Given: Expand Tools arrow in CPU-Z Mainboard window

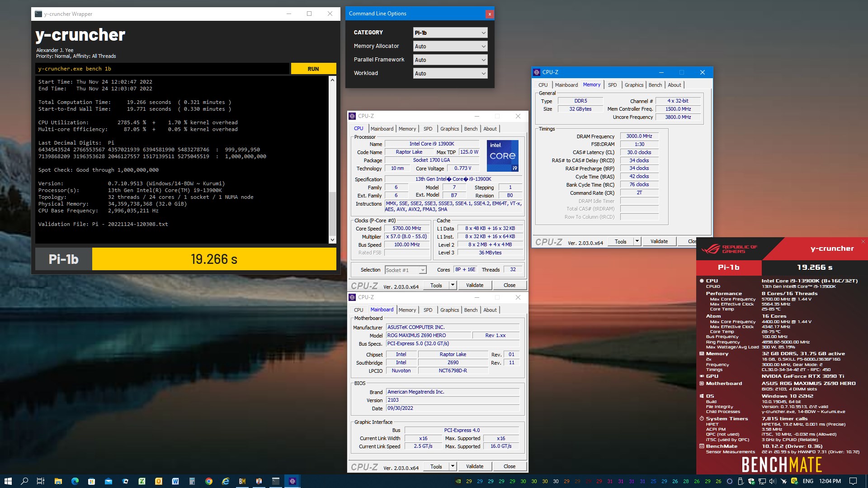Looking at the screenshot, I should tap(453, 466).
